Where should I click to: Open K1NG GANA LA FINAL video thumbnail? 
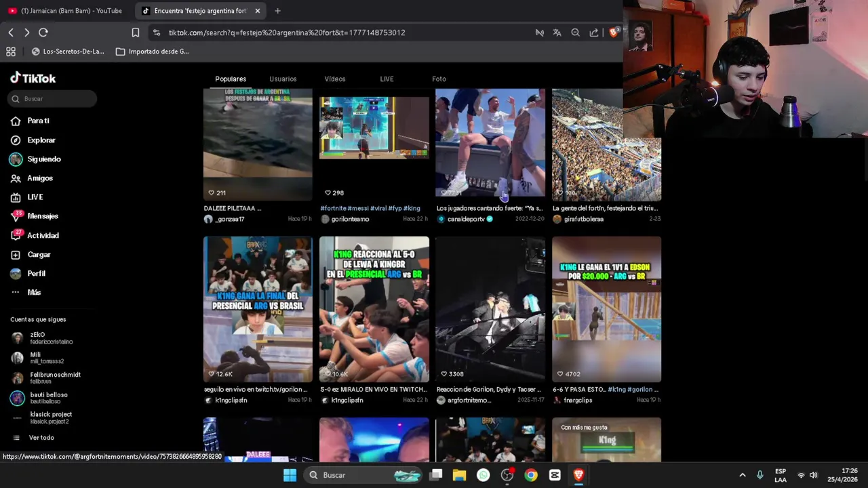pos(258,309)
